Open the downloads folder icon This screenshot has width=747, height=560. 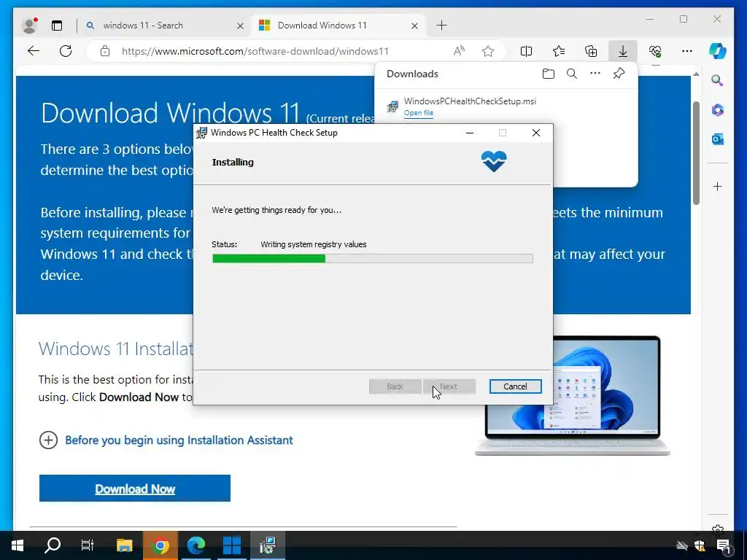[549, 74]
